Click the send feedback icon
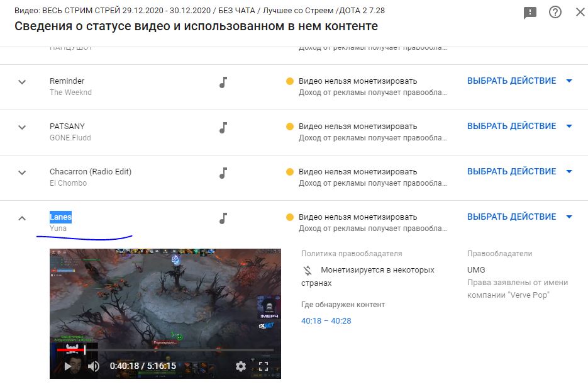This screenshot has height=384, width=588. pos(530,13)
